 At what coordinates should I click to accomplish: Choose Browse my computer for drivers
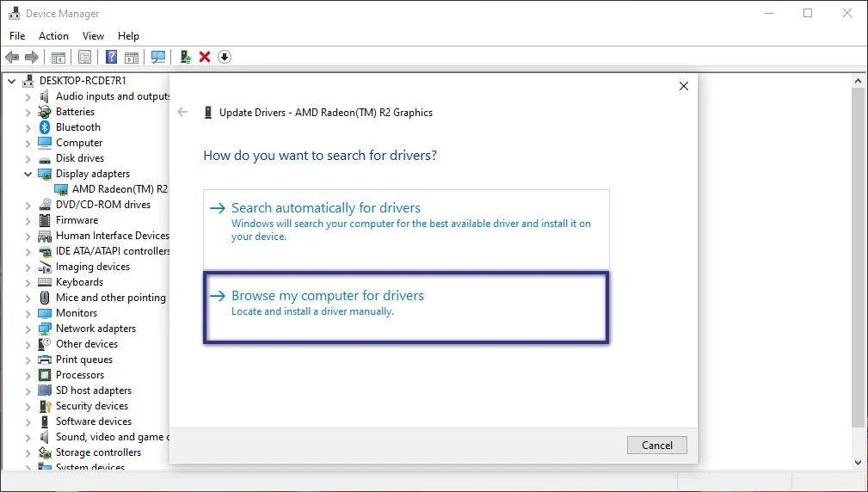tap(406, 308)
